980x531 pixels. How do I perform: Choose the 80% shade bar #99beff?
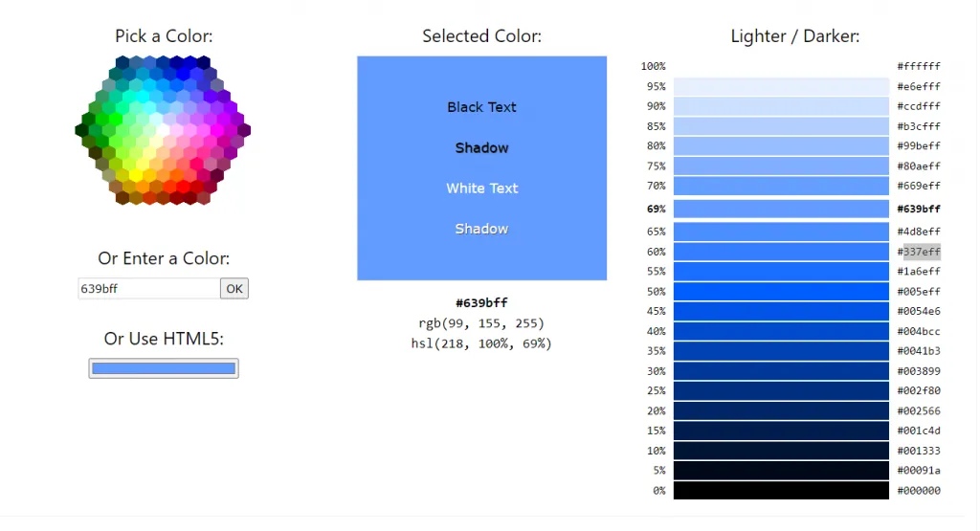tap(781, 145)
